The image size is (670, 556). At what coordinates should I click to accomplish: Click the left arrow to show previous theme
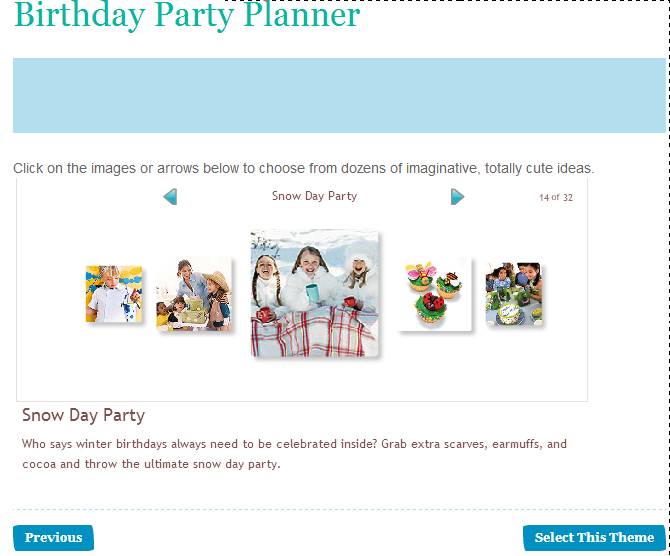(170, 197)
